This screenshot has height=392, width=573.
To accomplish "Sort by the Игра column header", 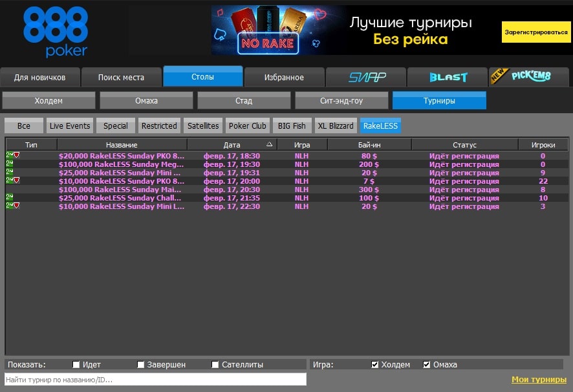I will 302,145.
